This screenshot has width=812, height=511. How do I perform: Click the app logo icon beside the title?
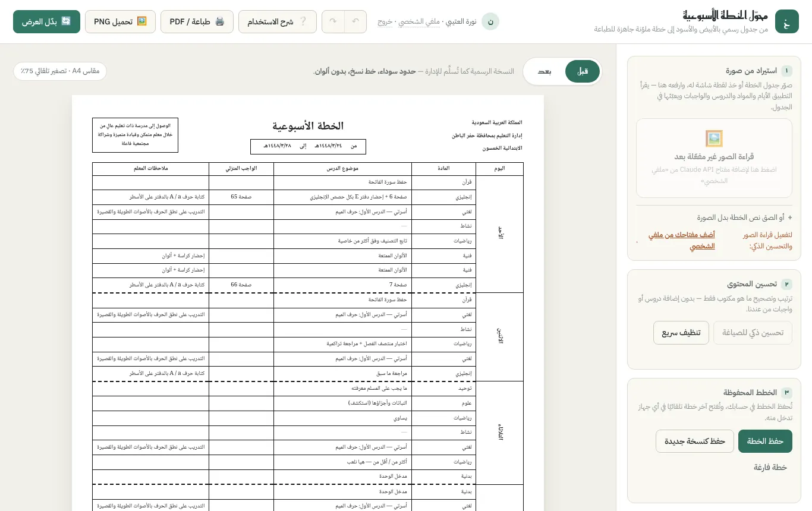(786, 21)
